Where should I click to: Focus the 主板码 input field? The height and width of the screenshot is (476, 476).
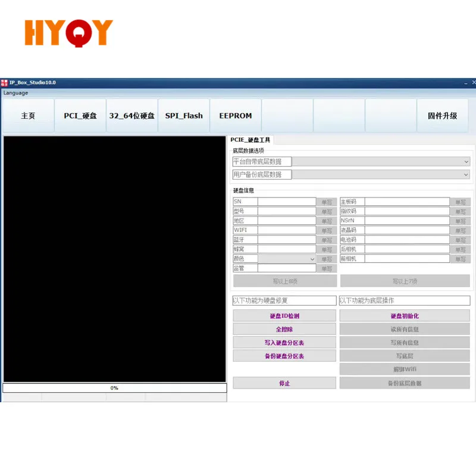pyautogui.click(x=407, y=202)
